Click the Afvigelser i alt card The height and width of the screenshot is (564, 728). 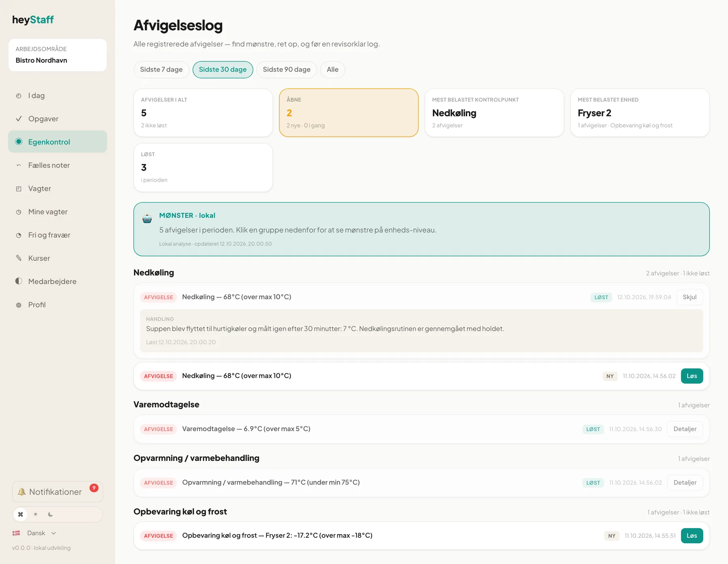point(203,113)
